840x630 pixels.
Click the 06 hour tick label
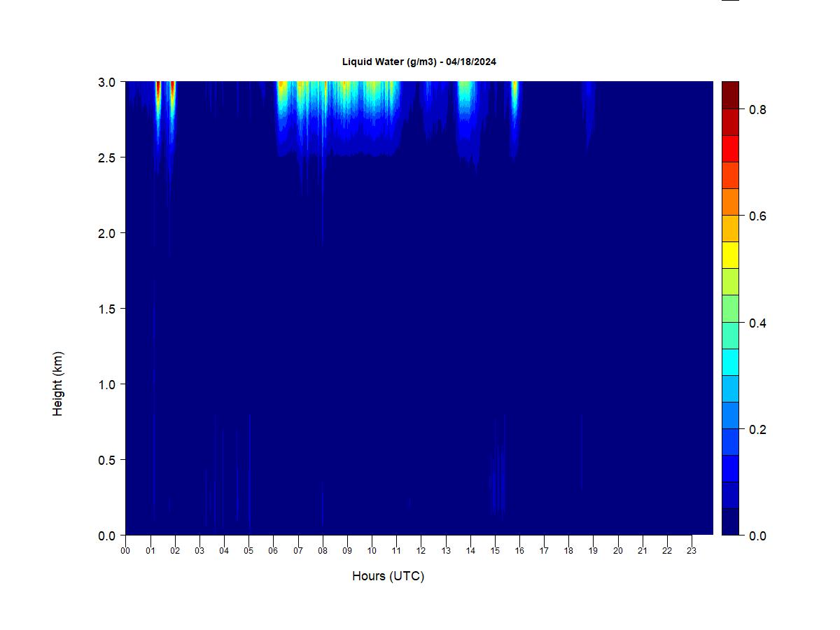point(273,551)
